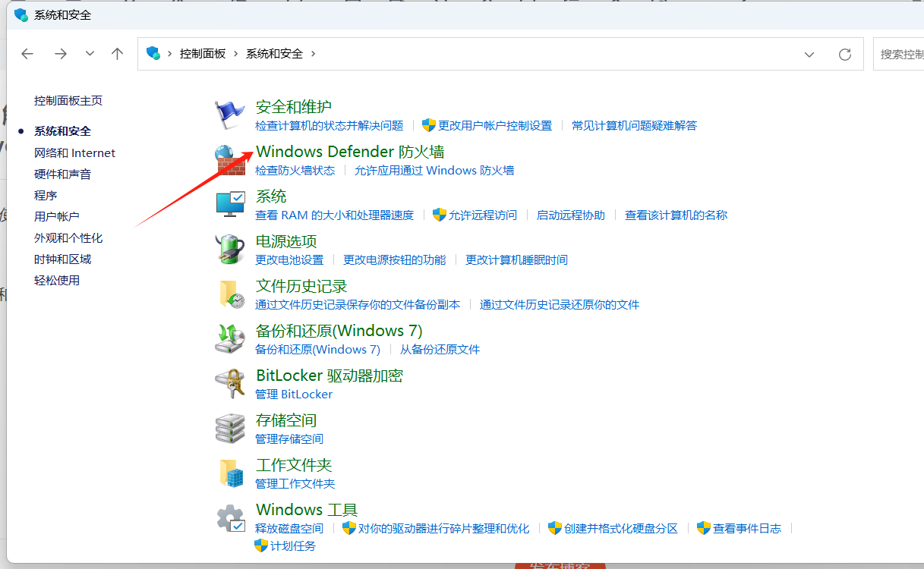Click the shield icon beside 查看事件日志

[704, 528]
